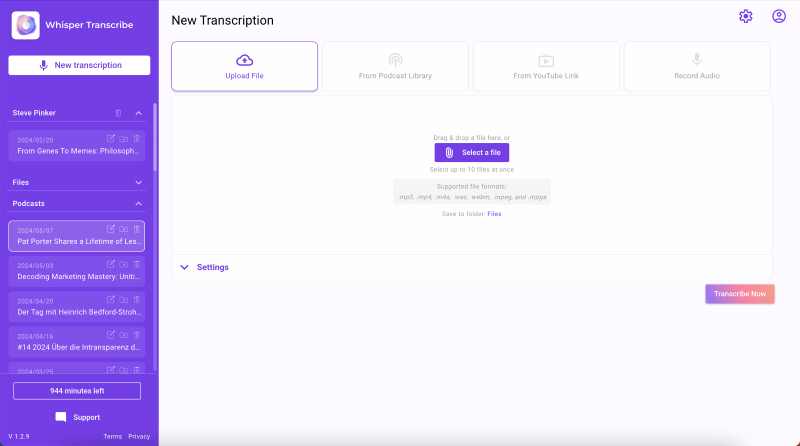Open account settings gear icon
Image resolution: width=800 pixels, height=446 pixels.
745,16
